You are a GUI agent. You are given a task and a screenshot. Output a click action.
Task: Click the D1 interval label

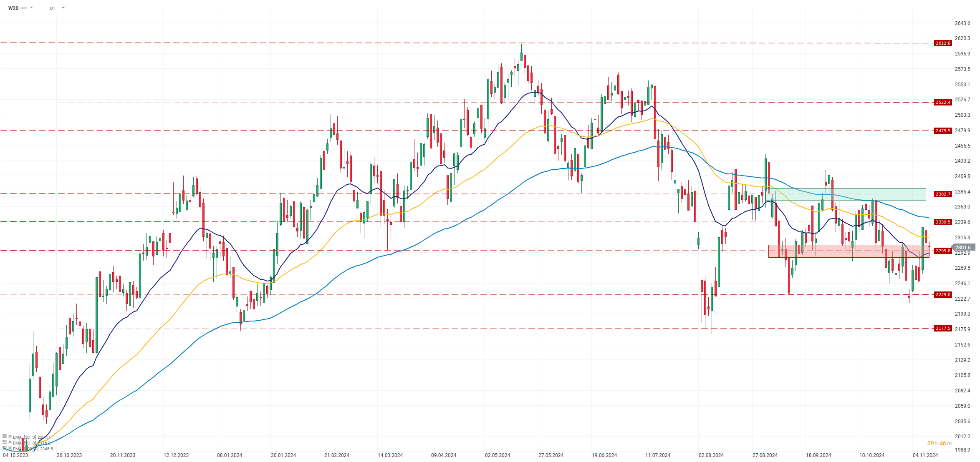coord(52,8)
